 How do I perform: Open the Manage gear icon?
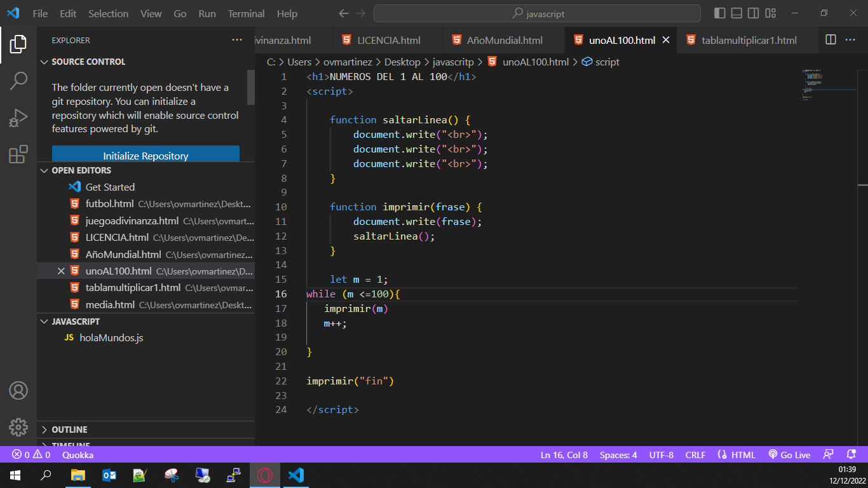point(18,427)
